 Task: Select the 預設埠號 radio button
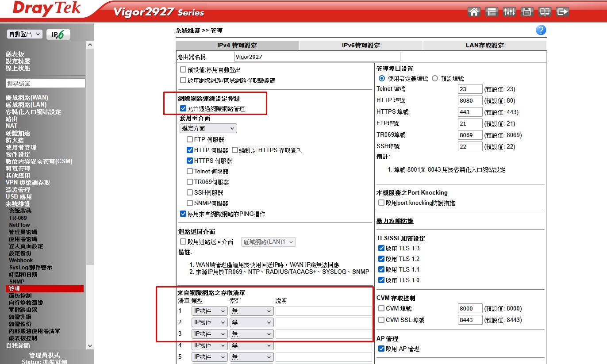point(435,78)
